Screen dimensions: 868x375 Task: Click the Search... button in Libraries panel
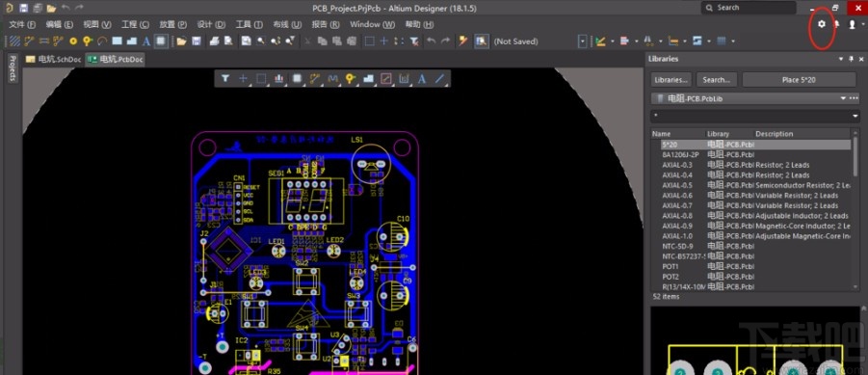pyautogui.click(x=717, y=80)
